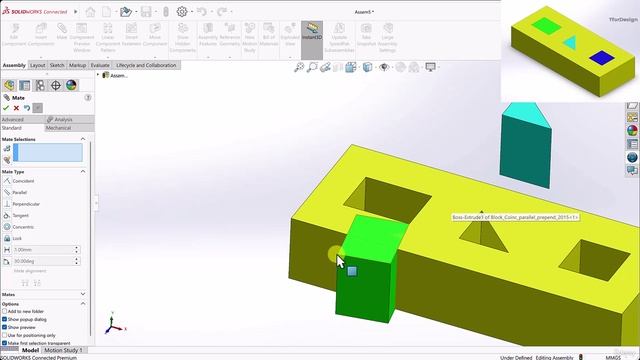Select the Lock mate type
This screenshot has width=640, height=360.
click(13, 238)
